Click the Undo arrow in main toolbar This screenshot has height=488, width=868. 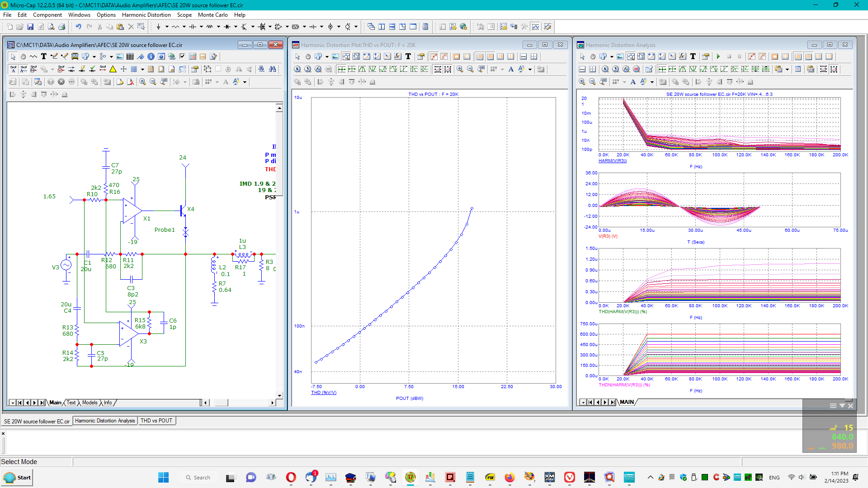coord(78,27)
